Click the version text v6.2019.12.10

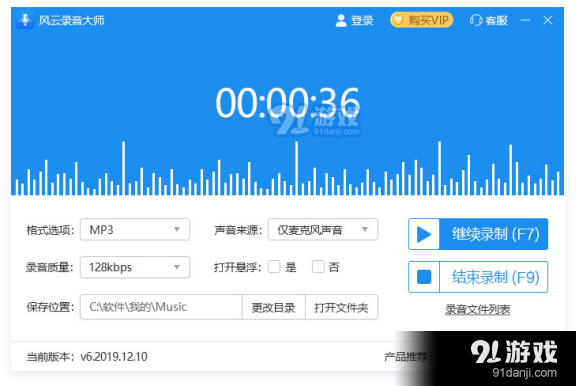tap(114, 357)
